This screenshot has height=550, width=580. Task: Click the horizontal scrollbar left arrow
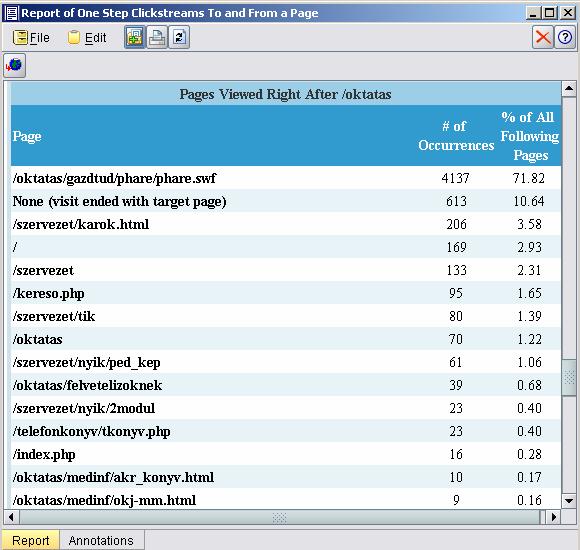point(11,517)
